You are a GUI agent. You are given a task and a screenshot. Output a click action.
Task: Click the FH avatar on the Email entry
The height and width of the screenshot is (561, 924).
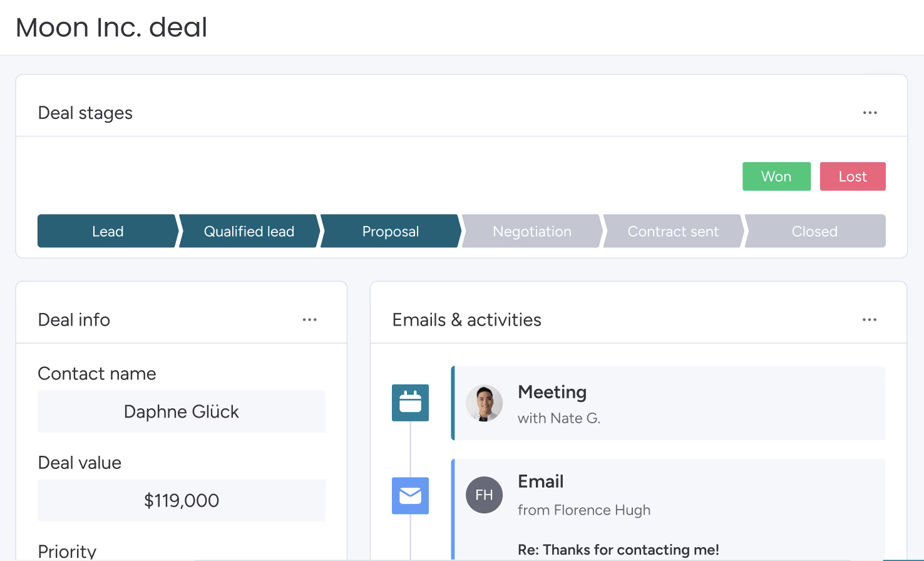click(484, 495)
